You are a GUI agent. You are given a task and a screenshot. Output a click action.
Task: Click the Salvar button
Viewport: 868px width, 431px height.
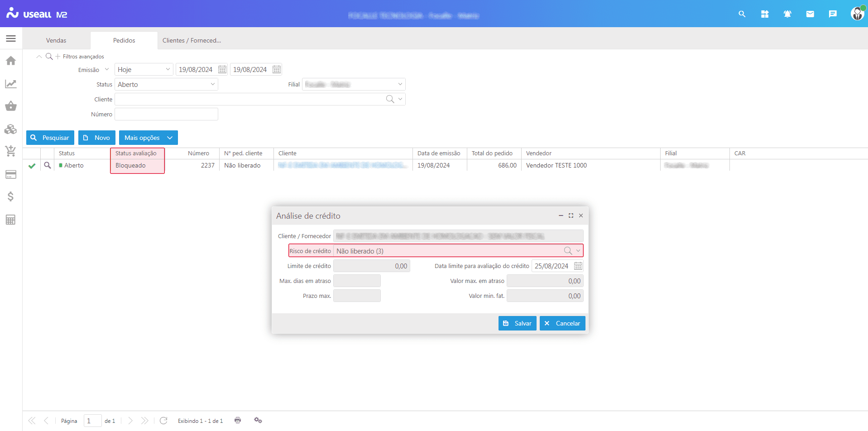517,323
